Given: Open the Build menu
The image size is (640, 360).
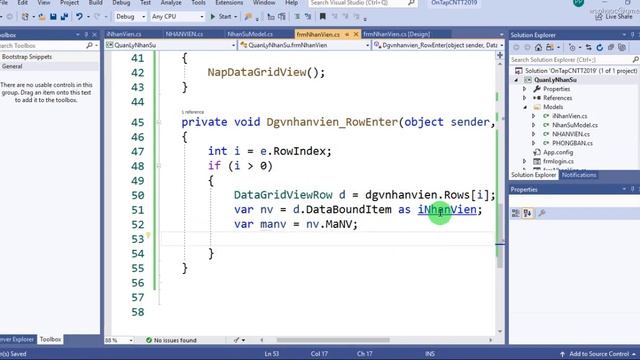Looking at the screenshot, I should (x=96, y=3).
